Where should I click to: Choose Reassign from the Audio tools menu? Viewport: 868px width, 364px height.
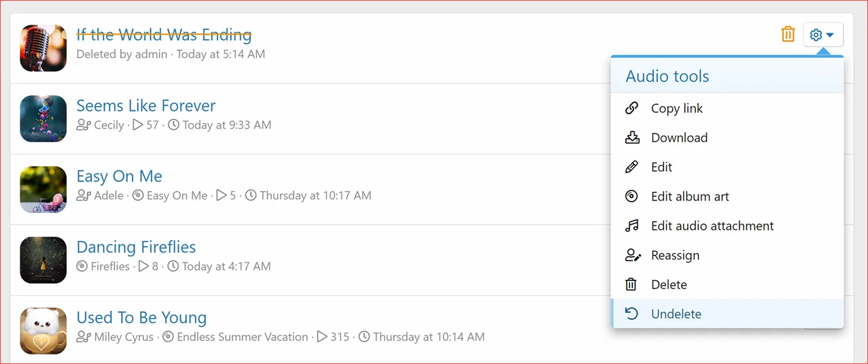pyautogui.click(x=674, y=255)
